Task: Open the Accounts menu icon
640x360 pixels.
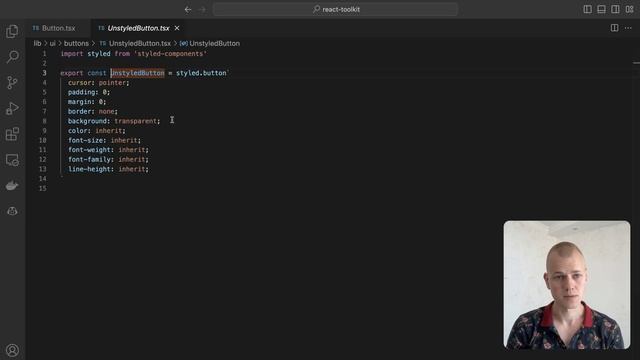Action: click(x=12, y=350)
